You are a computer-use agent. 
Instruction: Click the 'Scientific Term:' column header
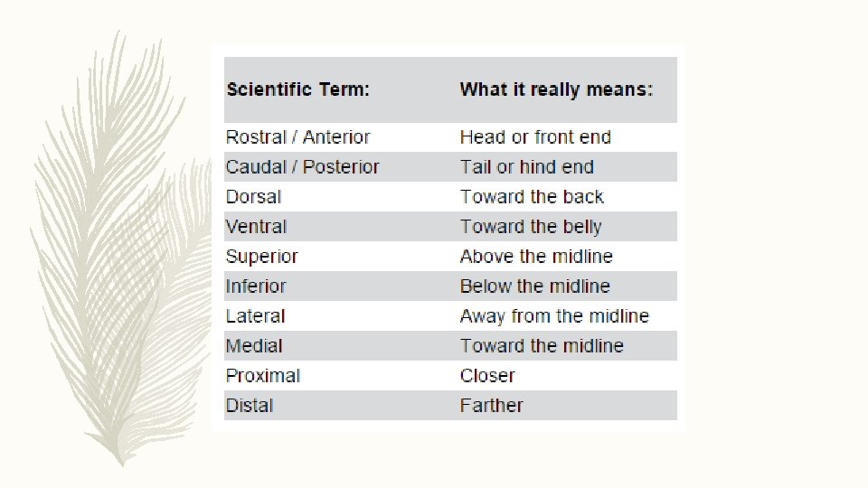click(297, 89)
